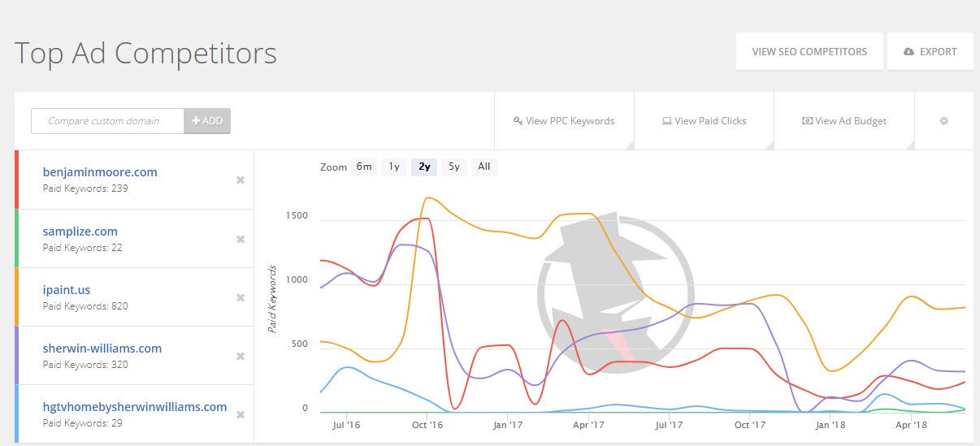Click the 1500 y-axis value

297,215
